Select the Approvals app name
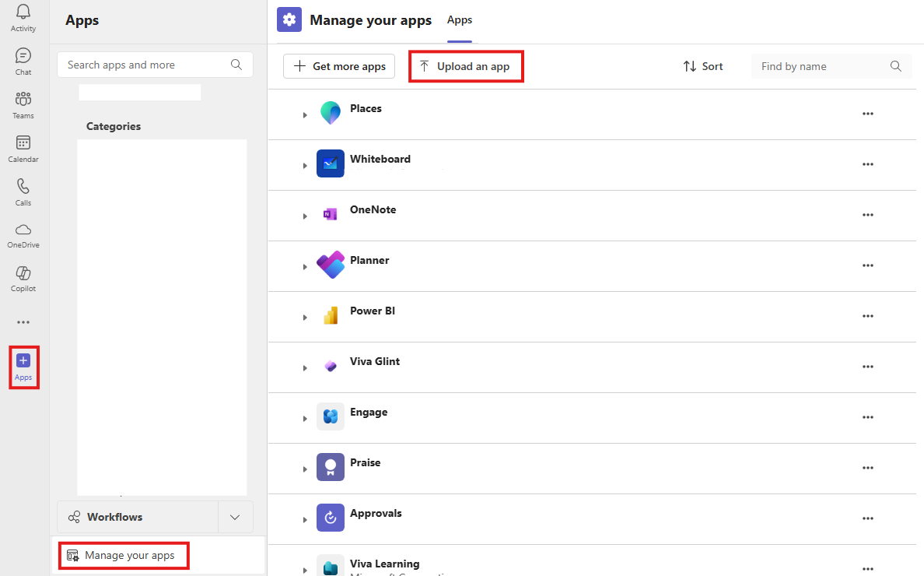This screenshot has height=576, width=924. click(376, 514)
